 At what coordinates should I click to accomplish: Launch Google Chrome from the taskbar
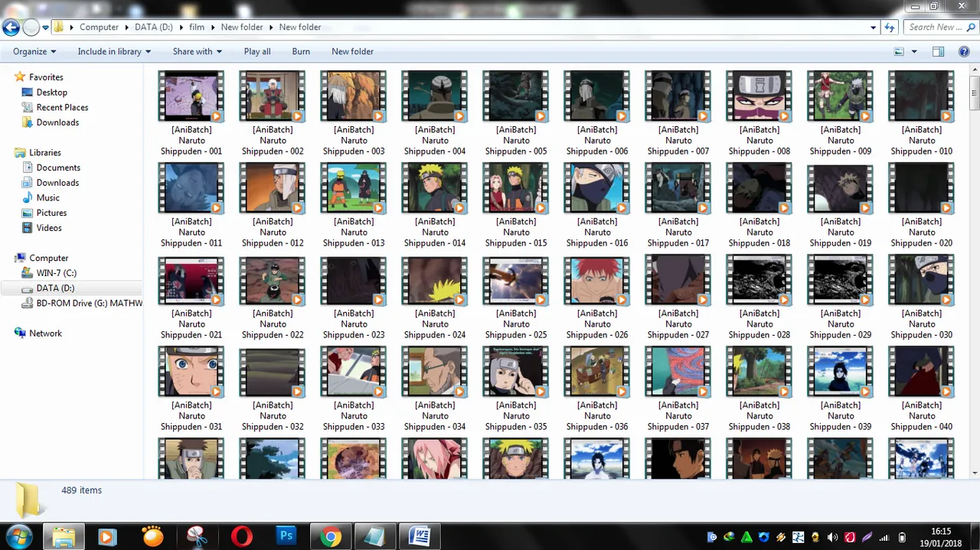pyautogui.click(x=331, y=537)
